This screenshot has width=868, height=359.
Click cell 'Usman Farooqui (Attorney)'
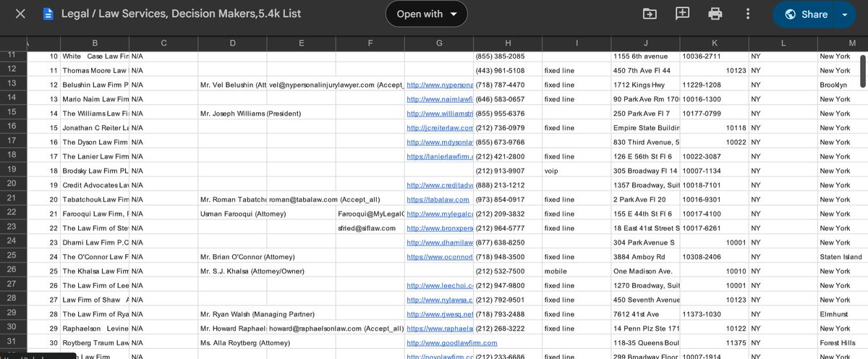(x=243, y=214)
